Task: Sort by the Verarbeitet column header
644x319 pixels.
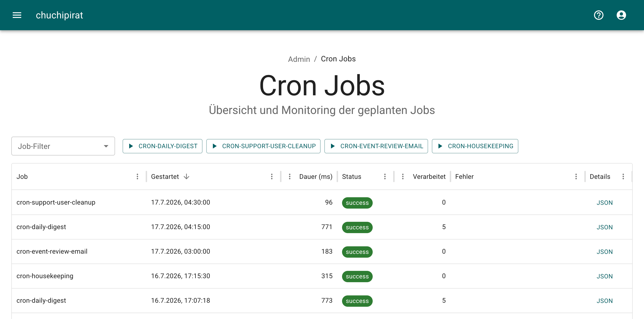Action: 429,177
